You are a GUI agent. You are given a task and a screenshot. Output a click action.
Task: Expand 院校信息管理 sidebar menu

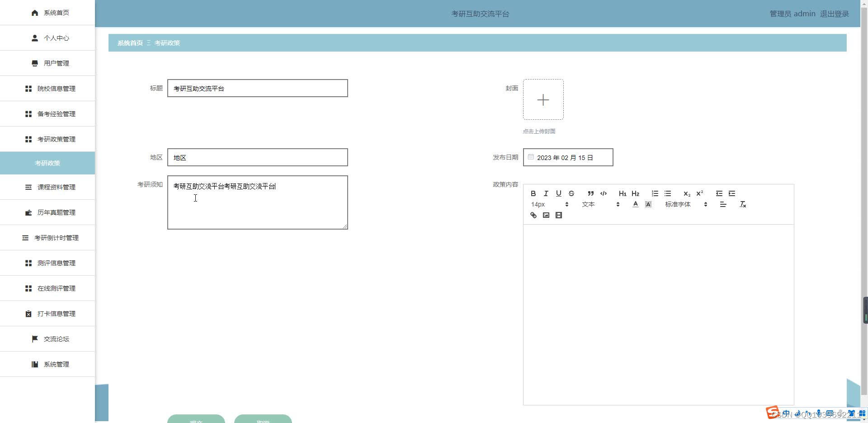[47, 89]
